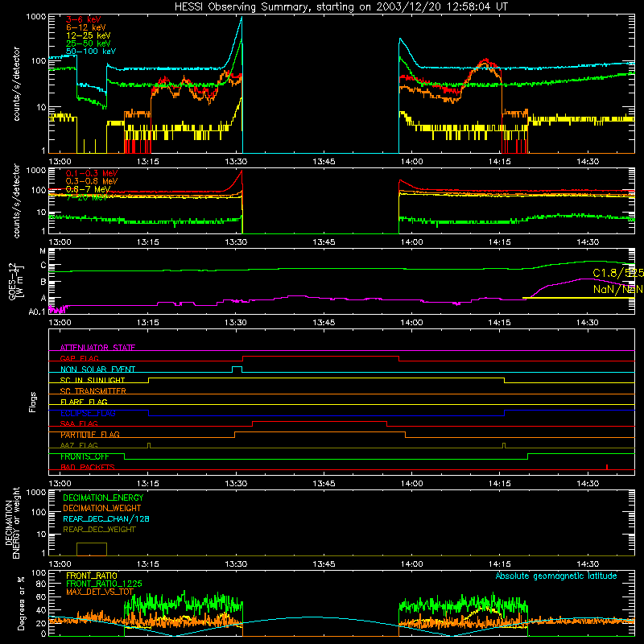The image size is (644, 644).
Task: Click the AAZ_FLAG pulse near 14:15
Action: tap(505, 446)
